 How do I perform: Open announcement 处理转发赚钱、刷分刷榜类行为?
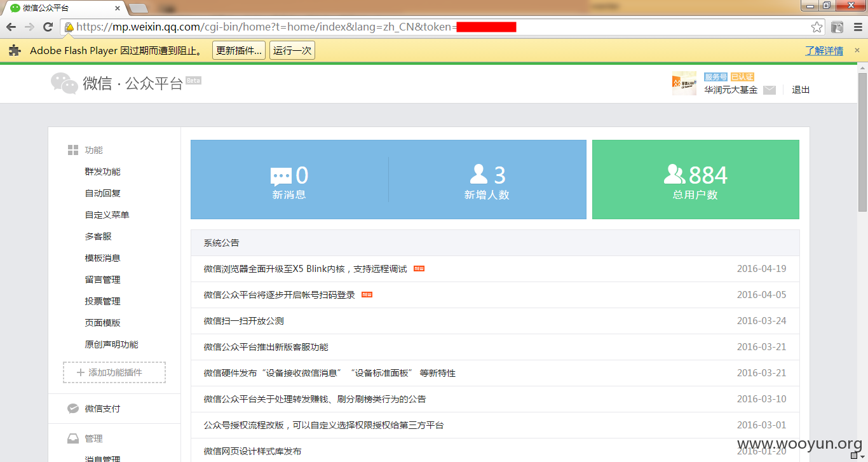tap(315, 399)
